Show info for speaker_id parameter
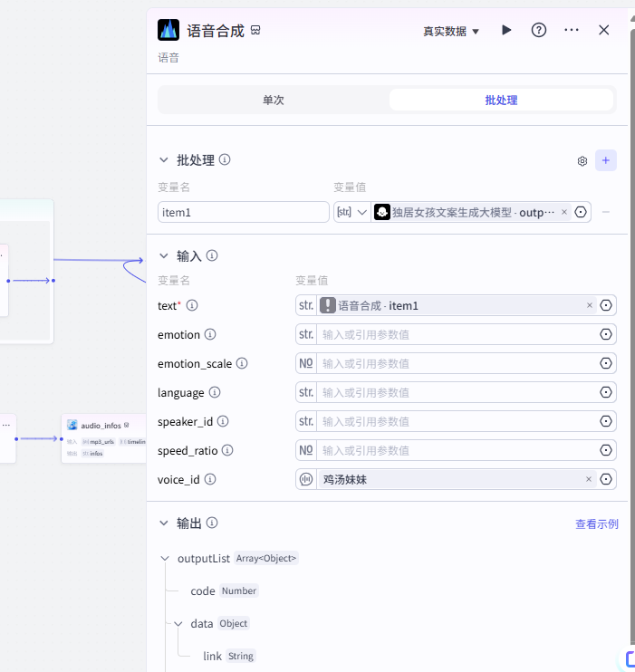The image size is (635, 672). 223,421
